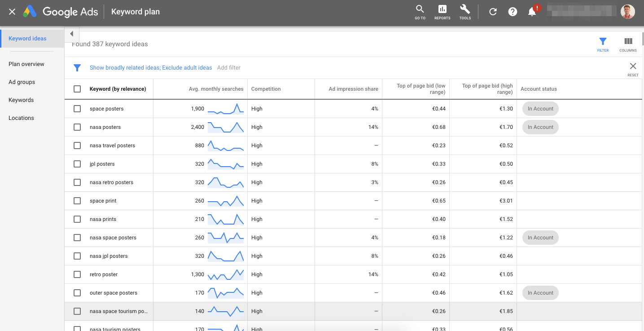Click the In Account badge for nasa posters
Viewport: 644px width, 331px height.
(540, 127)
